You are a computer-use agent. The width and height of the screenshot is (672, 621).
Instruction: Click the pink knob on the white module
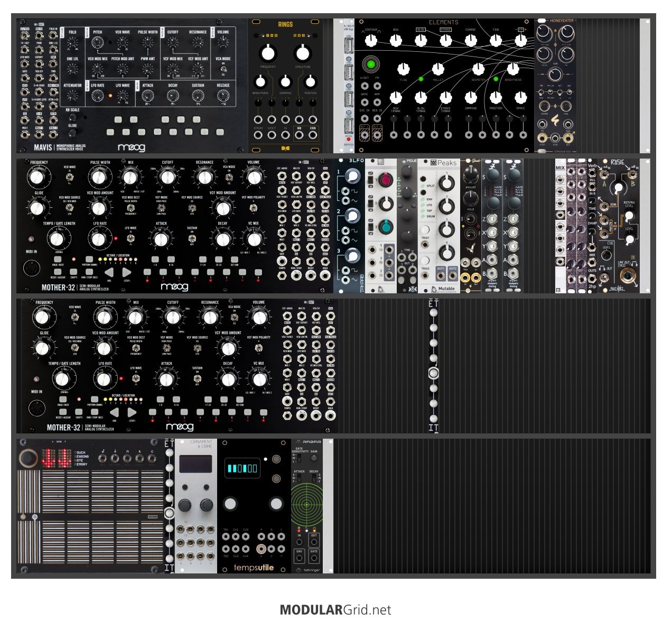click(x=387, y=180)
